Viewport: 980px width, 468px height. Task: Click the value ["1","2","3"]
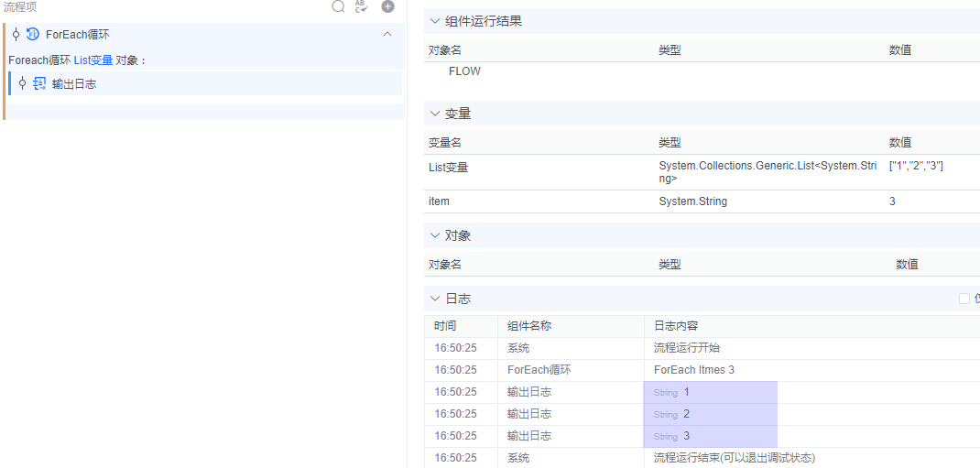tap(916, 166)
